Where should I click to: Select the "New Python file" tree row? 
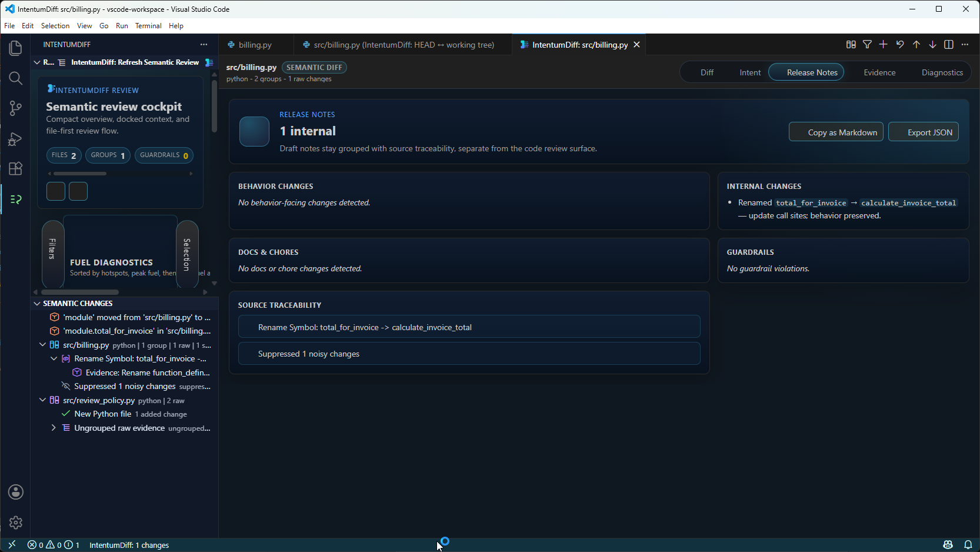[125, 414]
